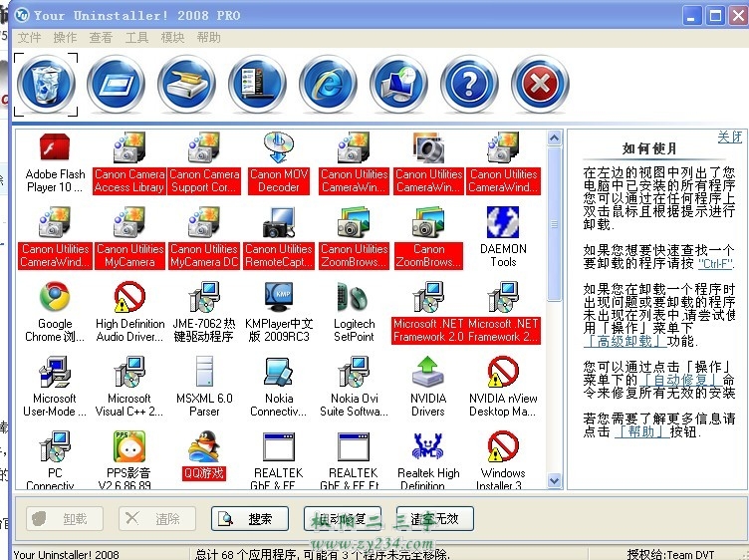
Task: Select Microsoft User-Mode entry
Action: 55,387
